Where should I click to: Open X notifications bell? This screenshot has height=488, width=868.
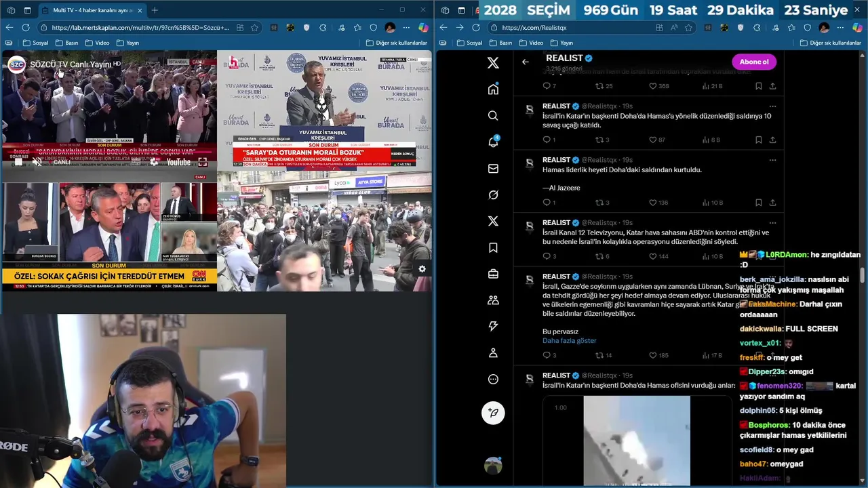pyautogui.click(x=493, y=142)
